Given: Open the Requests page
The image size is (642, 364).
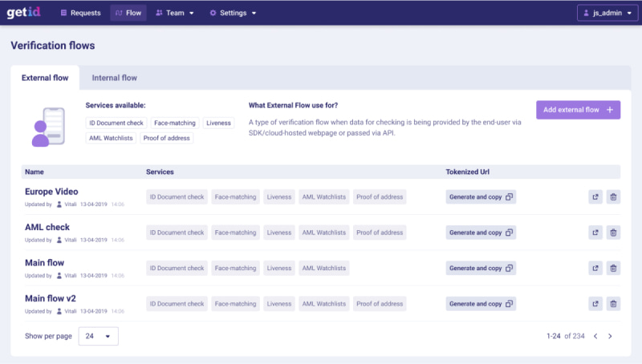Looking at the screenshot, I should [80, 13].
